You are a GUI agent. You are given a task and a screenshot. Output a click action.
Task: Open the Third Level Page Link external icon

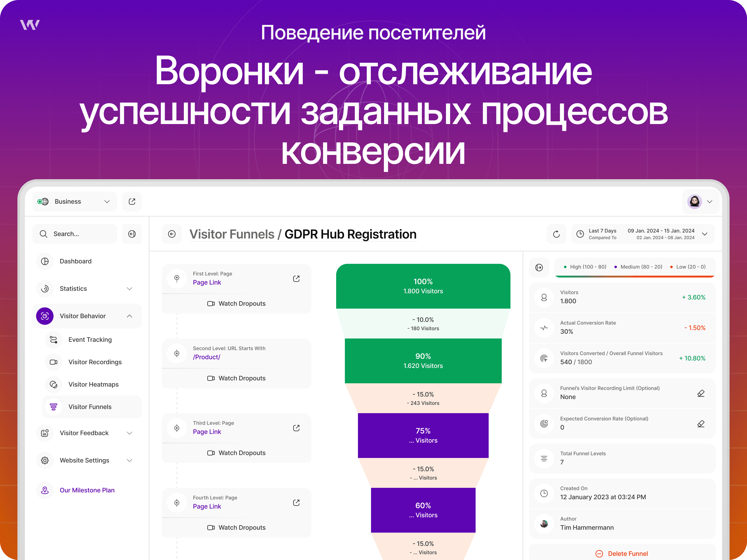click(296, 428)
